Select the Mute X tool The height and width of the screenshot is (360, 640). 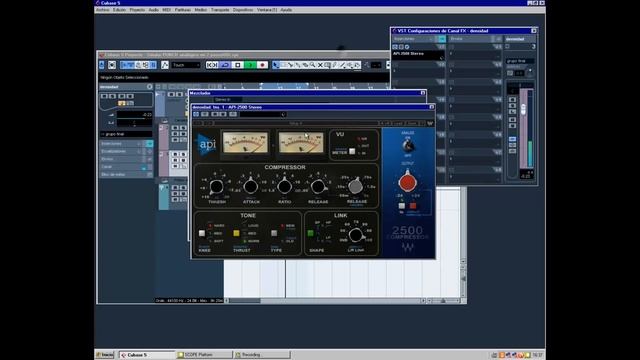(x=320, y=65)
